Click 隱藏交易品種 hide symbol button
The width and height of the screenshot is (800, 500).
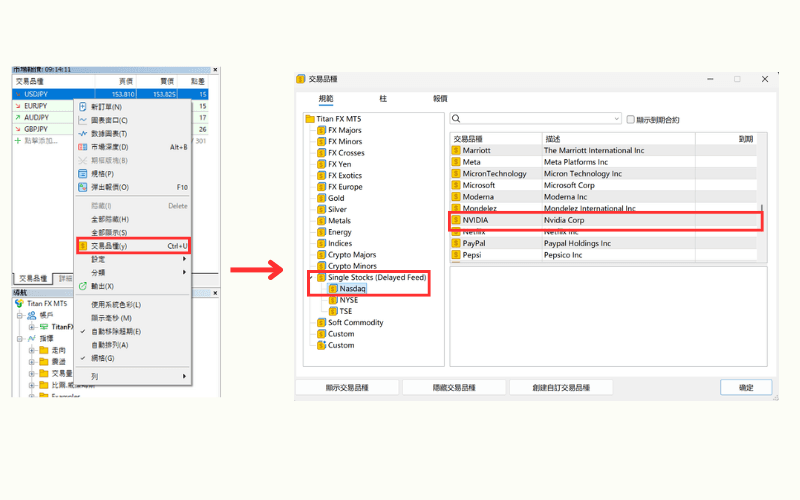click(x=454, y=388)
